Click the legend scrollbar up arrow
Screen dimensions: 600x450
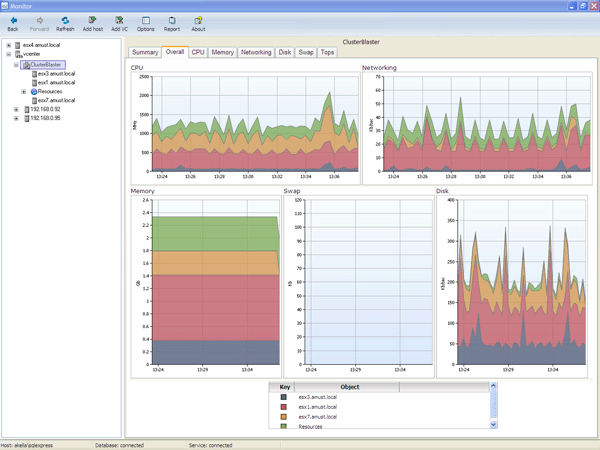(x=493, y=386)
